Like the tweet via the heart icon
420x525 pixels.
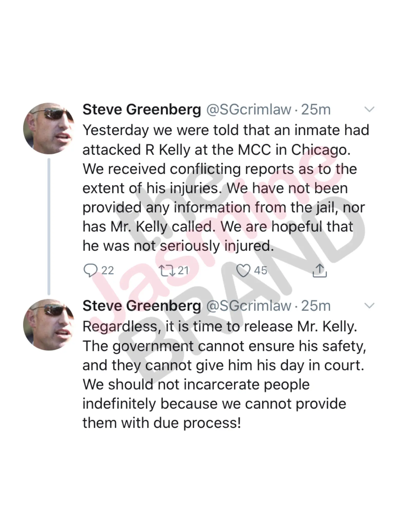pyautogui.click(x=243, y=271)
